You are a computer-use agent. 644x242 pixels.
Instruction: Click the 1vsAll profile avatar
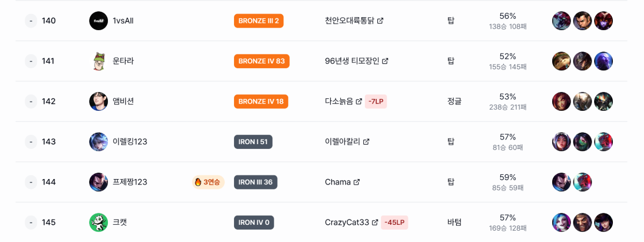click(98, 21)
